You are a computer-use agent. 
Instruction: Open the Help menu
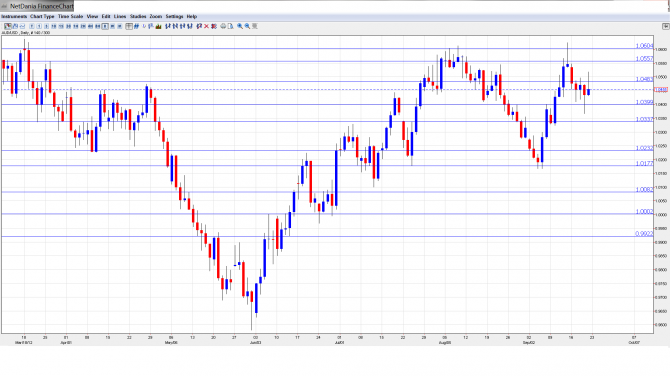pos(192,17)
